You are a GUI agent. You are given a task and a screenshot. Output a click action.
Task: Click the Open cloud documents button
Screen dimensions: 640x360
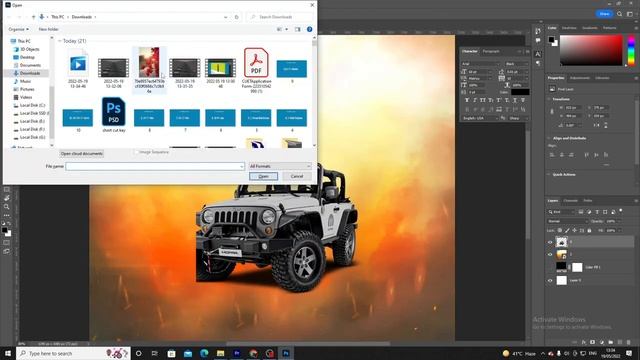(x=81, y=153)
